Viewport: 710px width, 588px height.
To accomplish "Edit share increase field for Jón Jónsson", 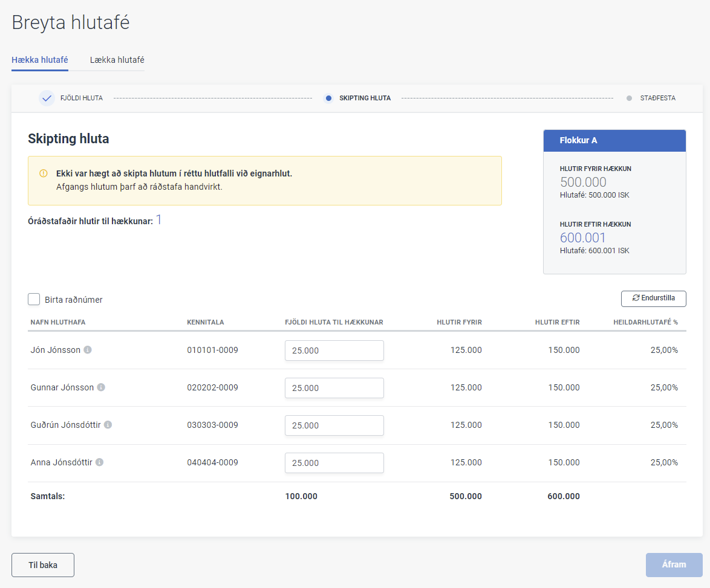I will [x=334, y=351].
